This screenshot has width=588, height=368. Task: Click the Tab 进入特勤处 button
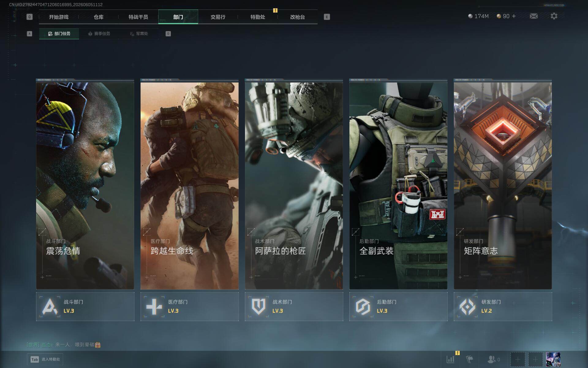(45, 359)
